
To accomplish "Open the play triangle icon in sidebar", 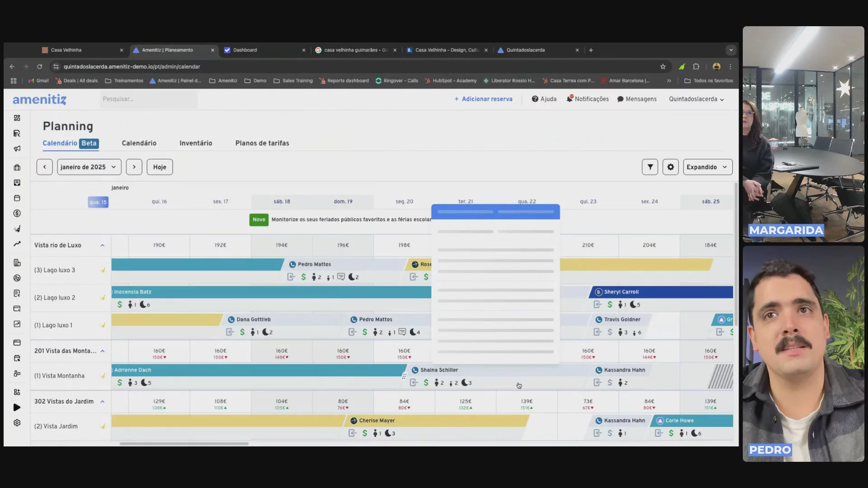I will (17, 408).
